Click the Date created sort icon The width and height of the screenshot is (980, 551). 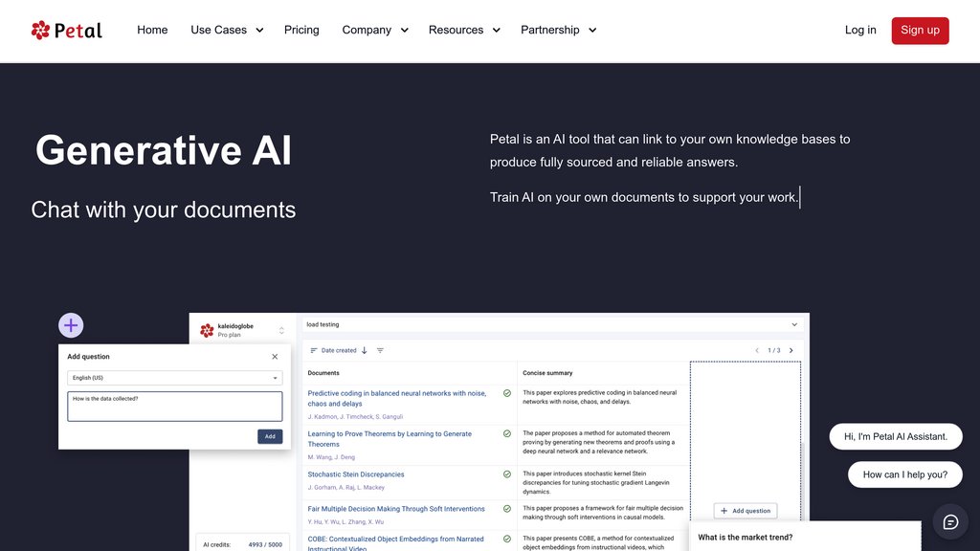pos(314,350)
